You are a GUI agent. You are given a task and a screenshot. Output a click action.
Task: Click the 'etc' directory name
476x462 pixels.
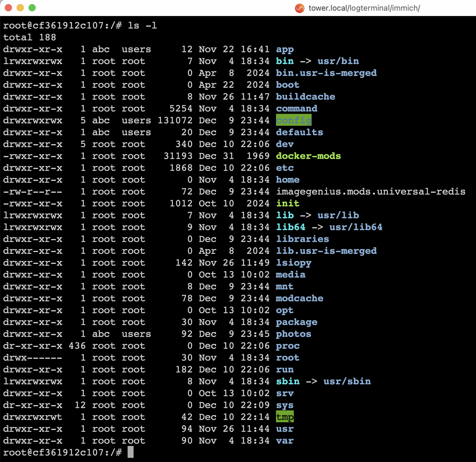coord(285,168)
